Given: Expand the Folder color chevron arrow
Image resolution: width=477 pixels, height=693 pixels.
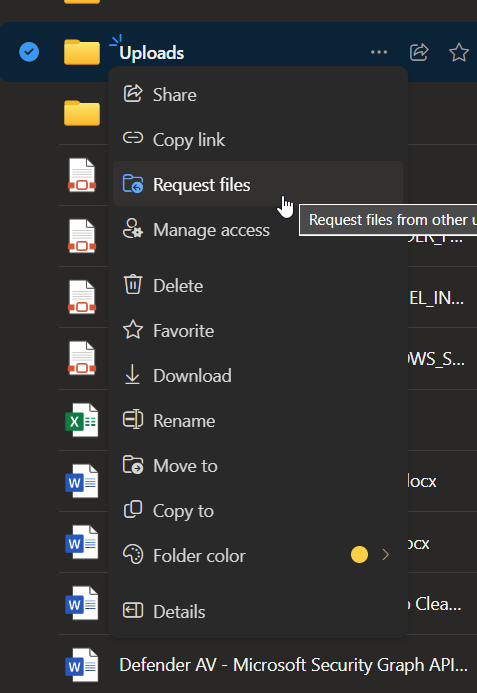Looking at the screenshot, I should [385, 555].
